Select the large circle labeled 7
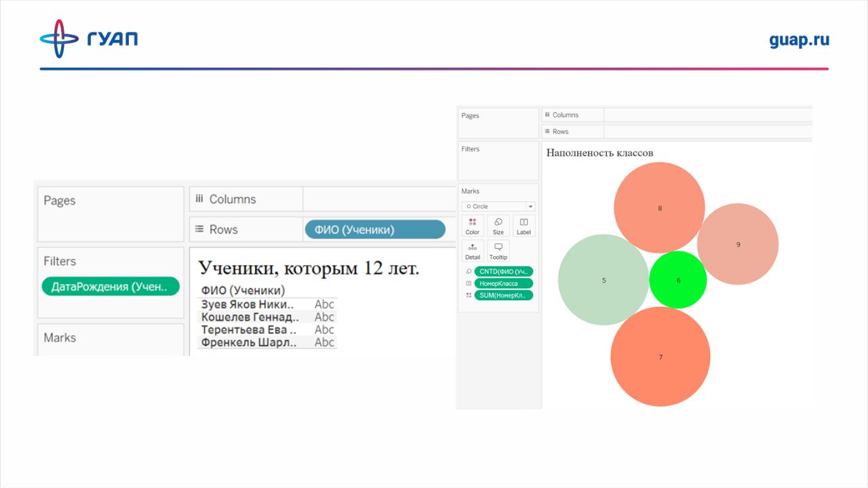Viewport: 868px width, 488px height. 660,357
